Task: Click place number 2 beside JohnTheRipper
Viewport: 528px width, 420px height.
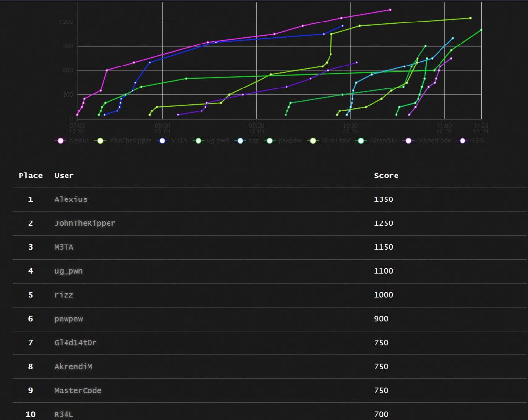Action: (x=31, y=223)
